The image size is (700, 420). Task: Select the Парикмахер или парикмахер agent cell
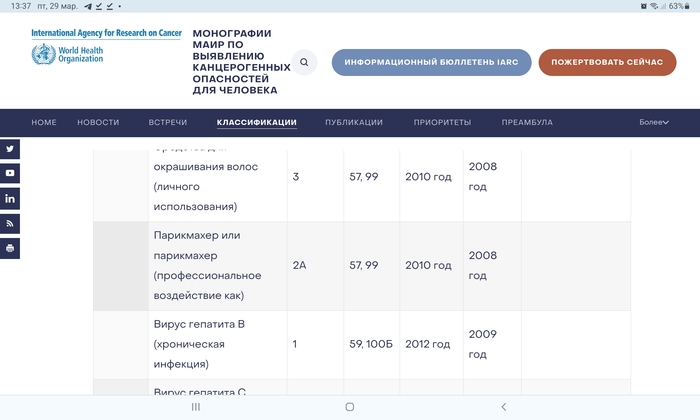(x=218, y=266)
